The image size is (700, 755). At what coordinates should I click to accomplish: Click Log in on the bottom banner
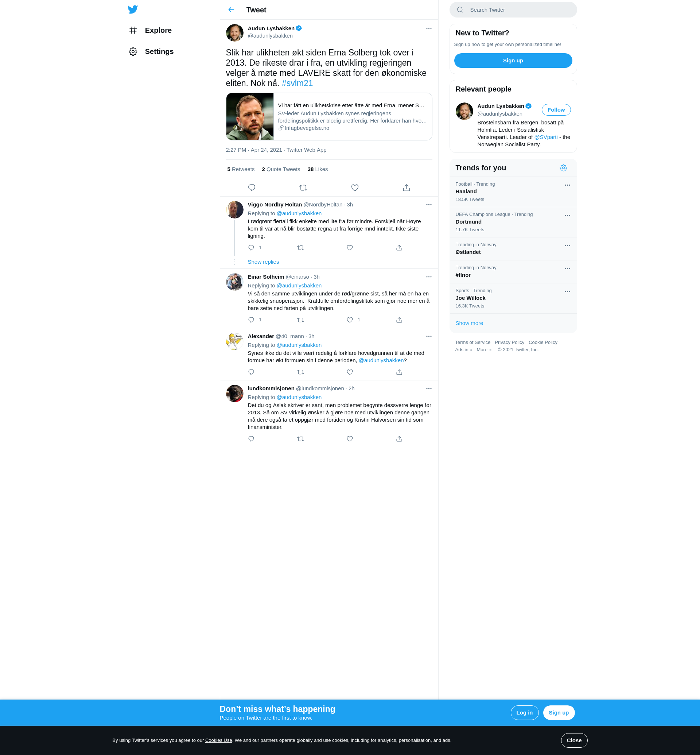click(524, 713)
